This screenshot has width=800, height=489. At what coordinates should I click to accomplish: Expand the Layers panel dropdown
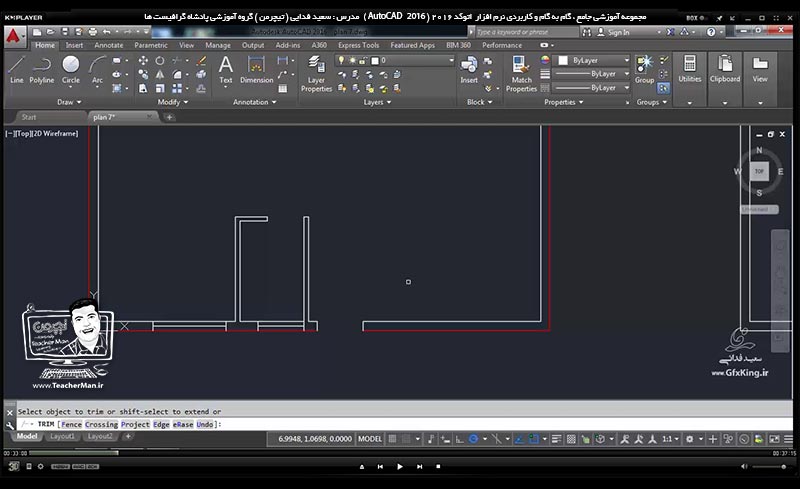pos(377,102)
